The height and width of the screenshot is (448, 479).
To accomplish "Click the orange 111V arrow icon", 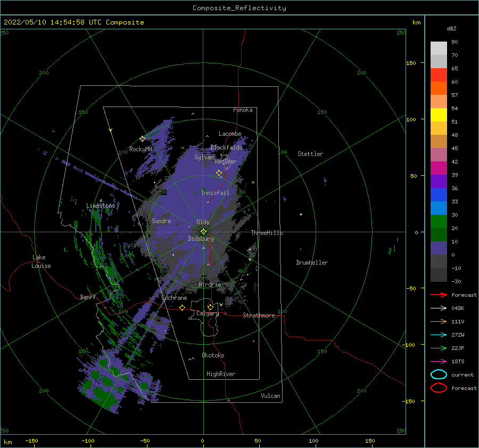I will [439, 321].
